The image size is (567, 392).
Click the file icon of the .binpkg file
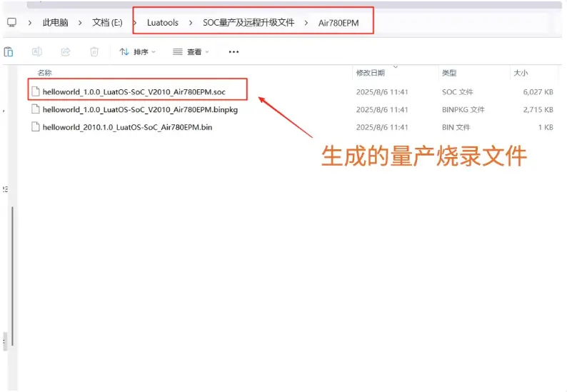click(36, 109)
